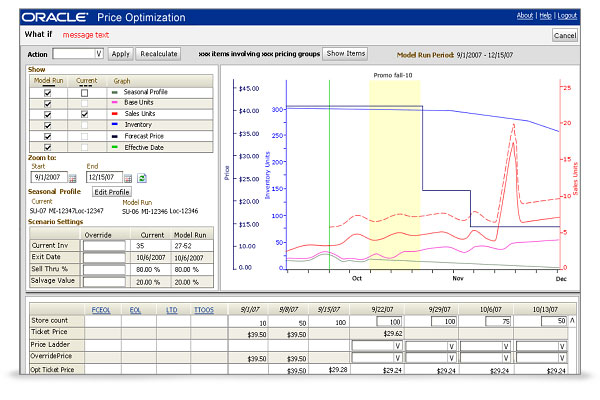Click the 9/1/07 column header

tap(250, 309)
